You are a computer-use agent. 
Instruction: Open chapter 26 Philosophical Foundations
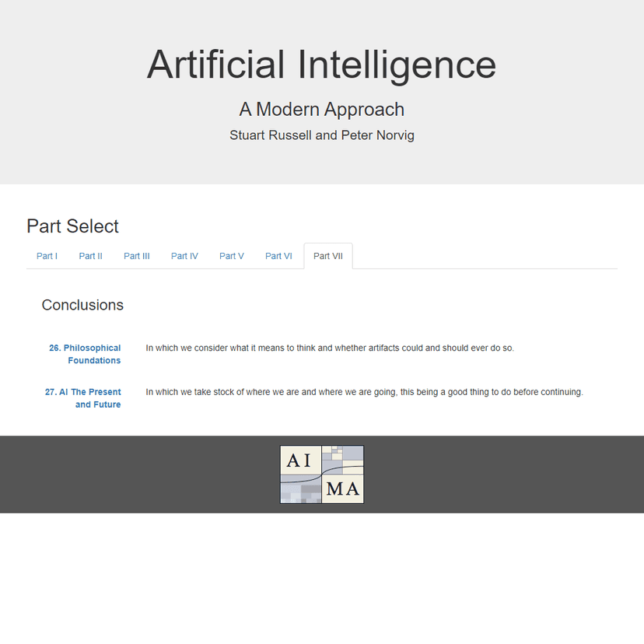(x=85, y=354)
